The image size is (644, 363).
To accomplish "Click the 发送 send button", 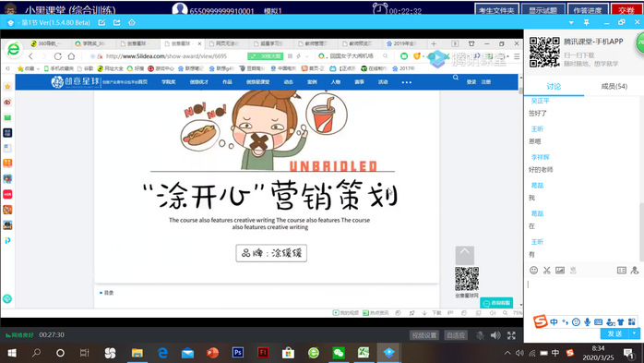I will click(x=614, y=333).
